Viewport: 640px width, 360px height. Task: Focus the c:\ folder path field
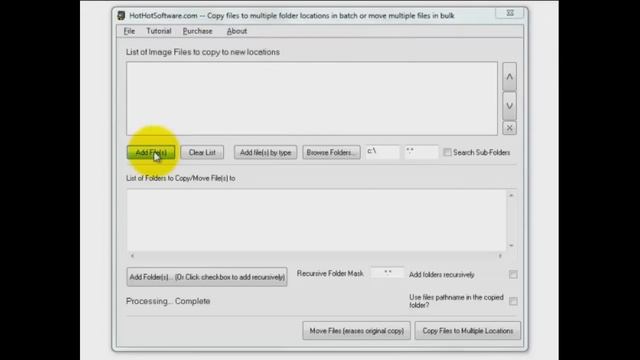(x=382, y=152)
